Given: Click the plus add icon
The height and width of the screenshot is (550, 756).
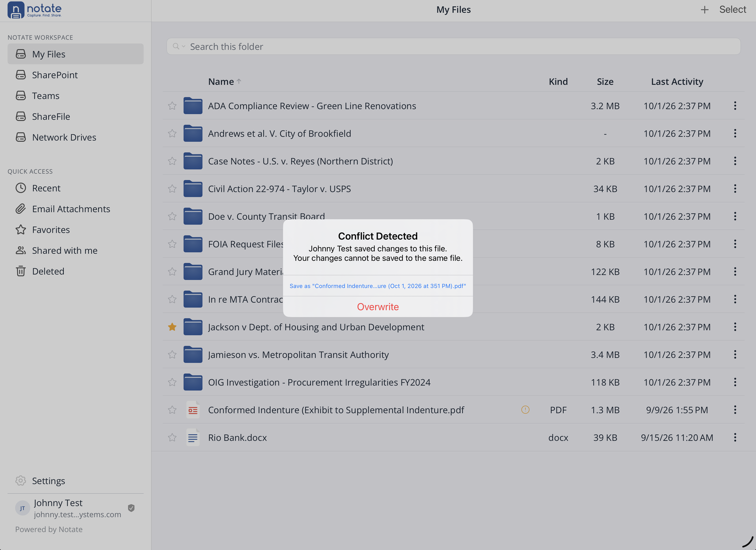Looking at the screenshot, I should (x=704, y=9).
